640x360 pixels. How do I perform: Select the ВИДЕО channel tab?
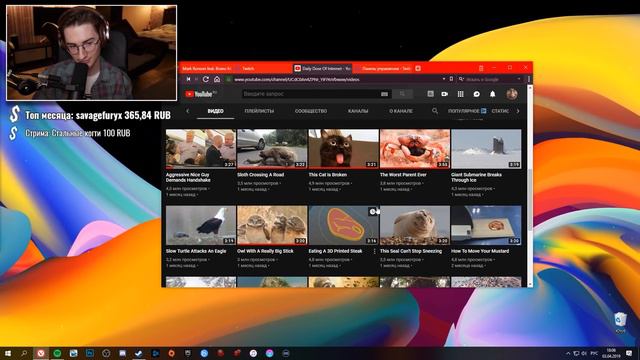(x=216, y=111)
